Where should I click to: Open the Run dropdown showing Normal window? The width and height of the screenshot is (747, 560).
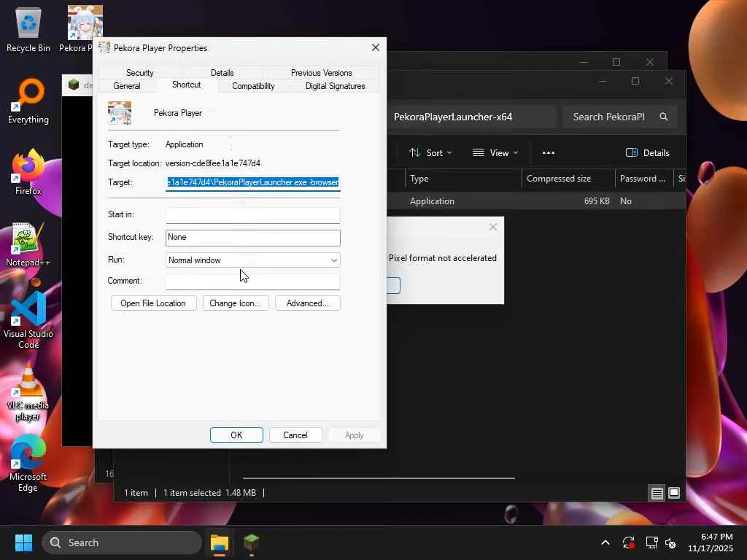pos(253,260)
